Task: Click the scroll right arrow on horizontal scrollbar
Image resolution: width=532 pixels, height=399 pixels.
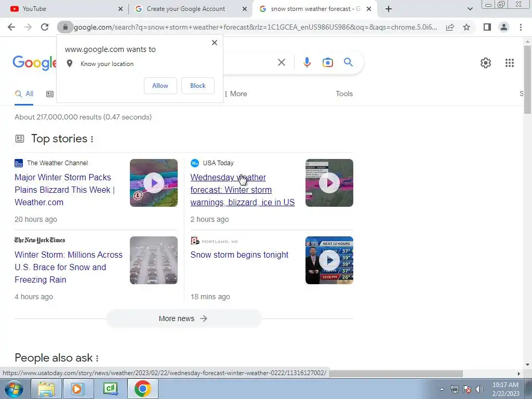Action: pos(518,374)
